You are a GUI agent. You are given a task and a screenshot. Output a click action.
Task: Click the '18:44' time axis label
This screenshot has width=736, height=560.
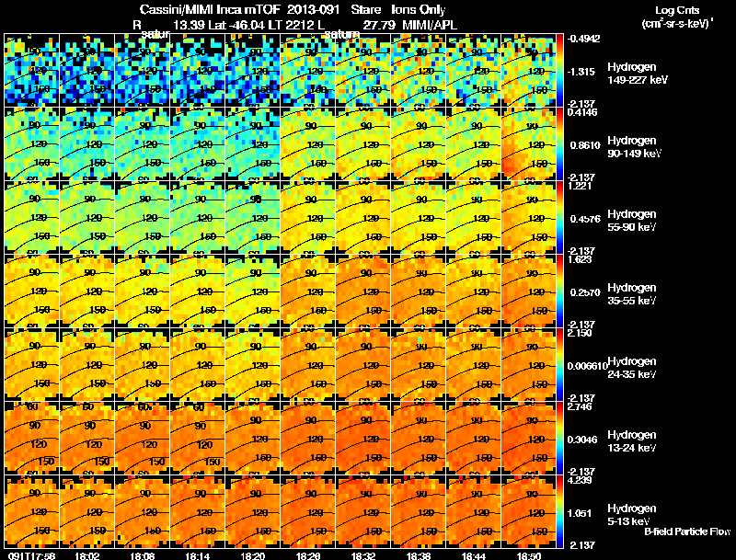click(x=473, y=555)
